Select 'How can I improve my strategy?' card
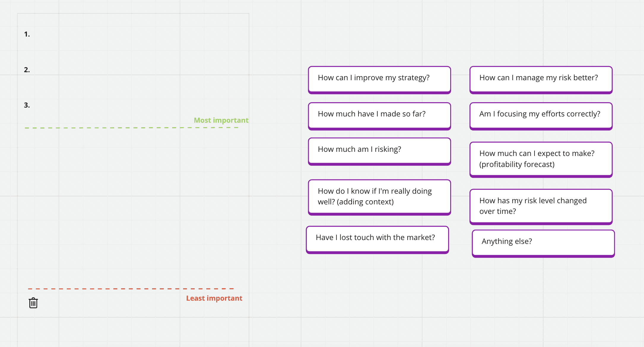Image resolution: width=644 pixels, height=347 pixels. coord(379,80)
